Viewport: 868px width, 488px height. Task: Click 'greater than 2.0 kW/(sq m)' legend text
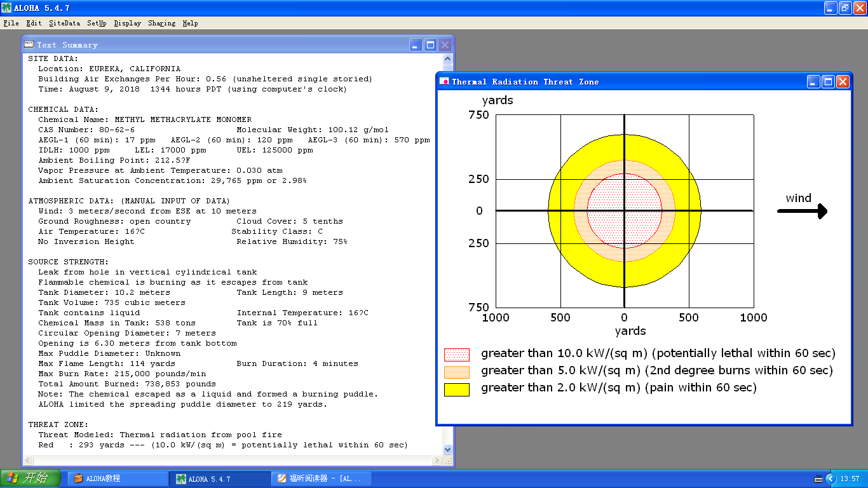619,388
